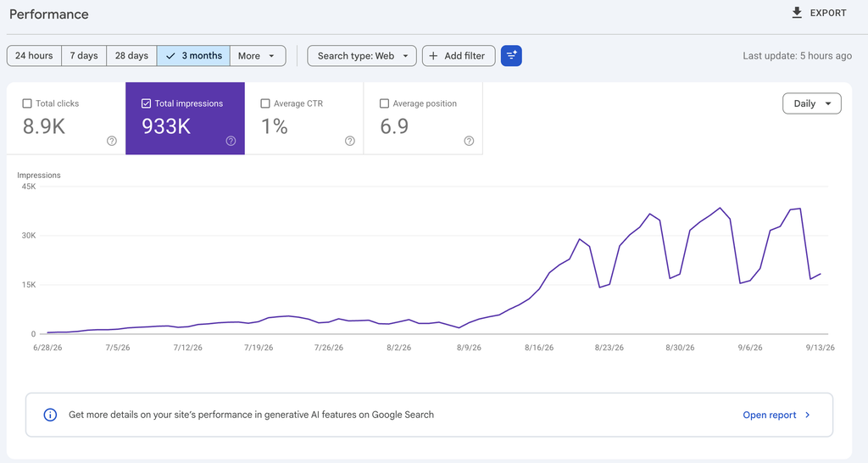Click the 8/2/26 date label on chart axis
Image resolution: width=868 pixels, height=463 pixels.
pos(398,348)
